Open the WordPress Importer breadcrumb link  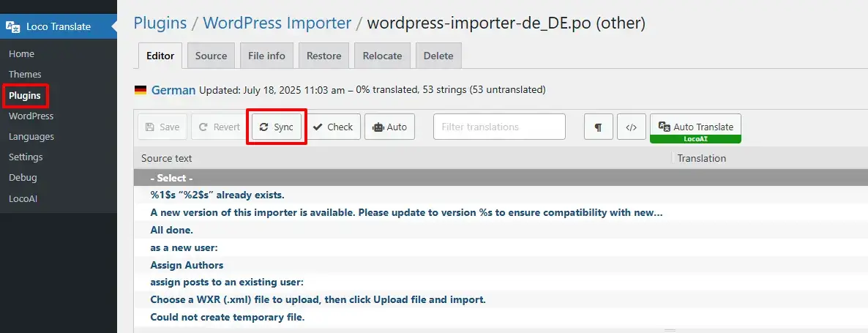click(x=277, y=23)
